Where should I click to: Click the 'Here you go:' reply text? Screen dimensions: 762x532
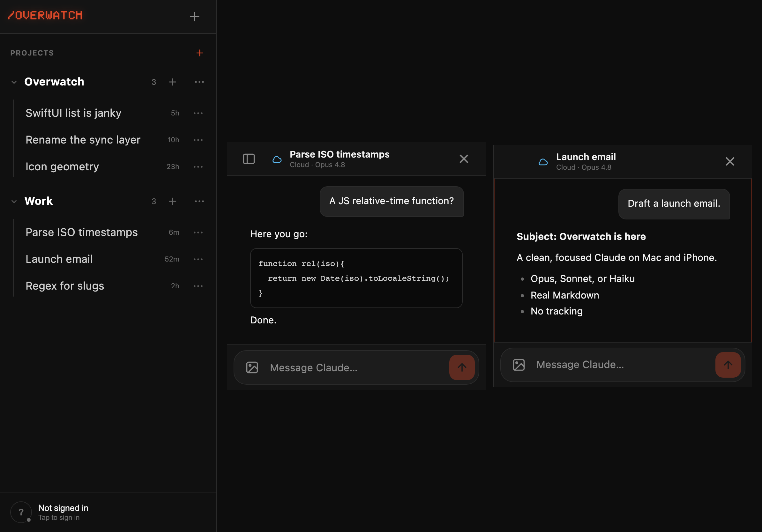[279, 234]
